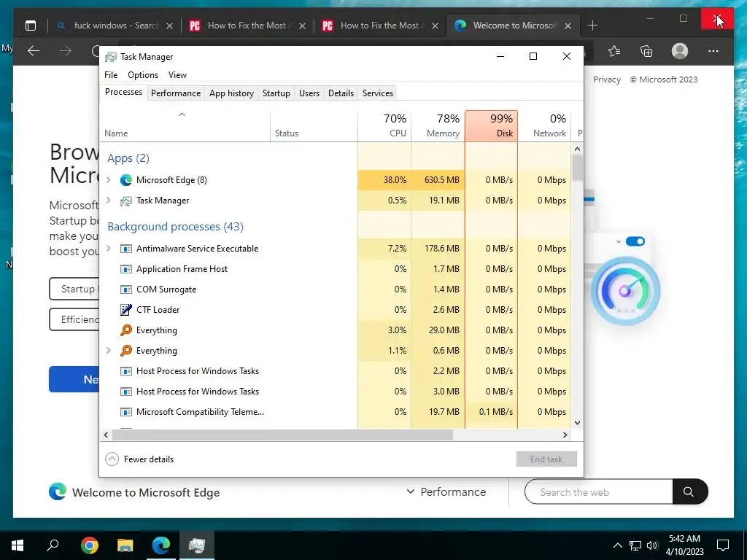Open the File menu in Task Manager
747x560 pixels.
[x=111, y=75]
